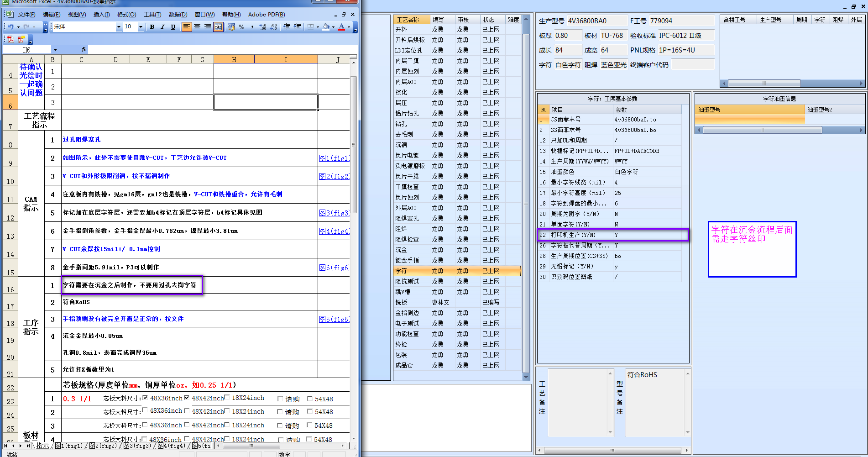
Task: Check 18X24inch checkbox in core row 1
Action: (x=227, y=397)
